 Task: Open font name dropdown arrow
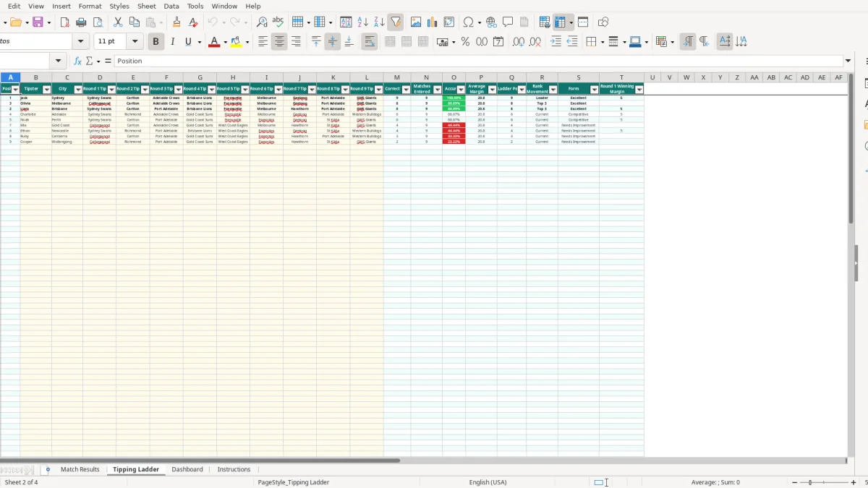coord(80,42)
